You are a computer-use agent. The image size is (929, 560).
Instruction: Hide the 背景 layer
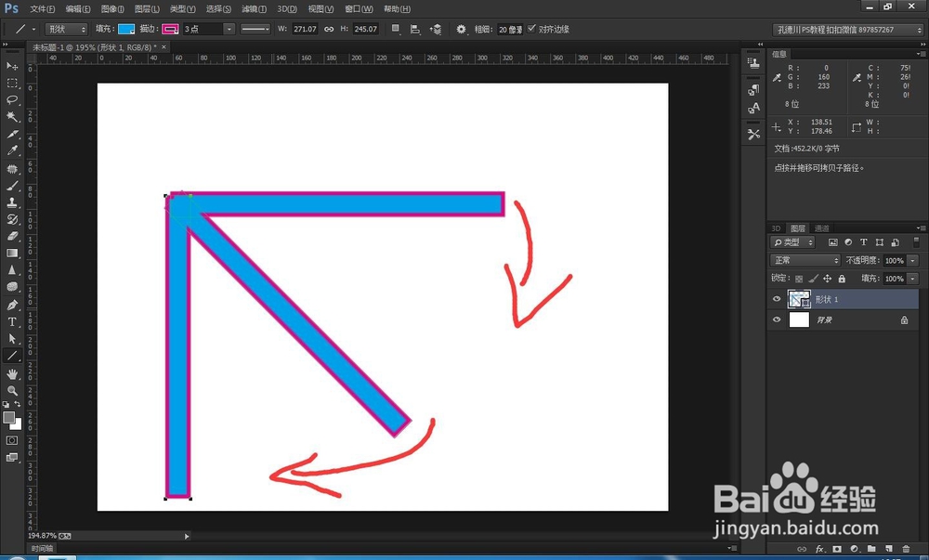click(777, 319)
